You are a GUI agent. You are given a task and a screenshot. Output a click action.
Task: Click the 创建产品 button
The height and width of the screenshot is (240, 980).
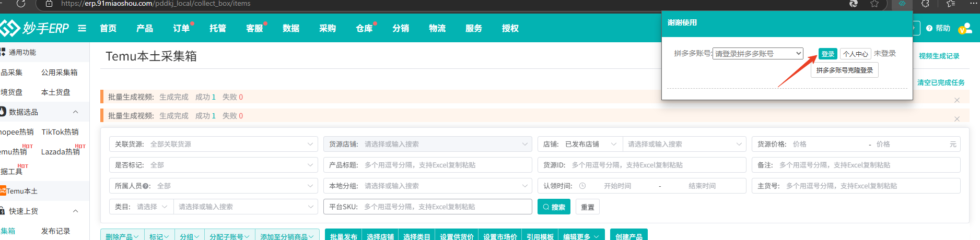coord(629,236)
